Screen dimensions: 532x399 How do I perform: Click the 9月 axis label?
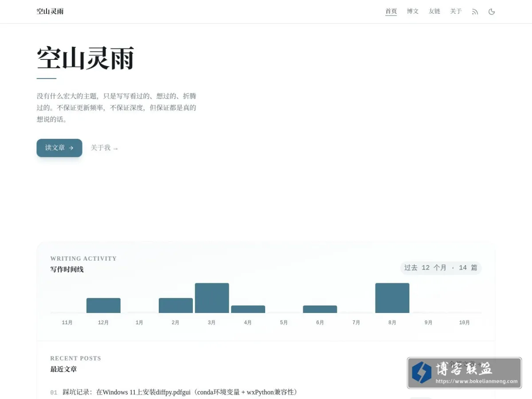coord(429,323)
